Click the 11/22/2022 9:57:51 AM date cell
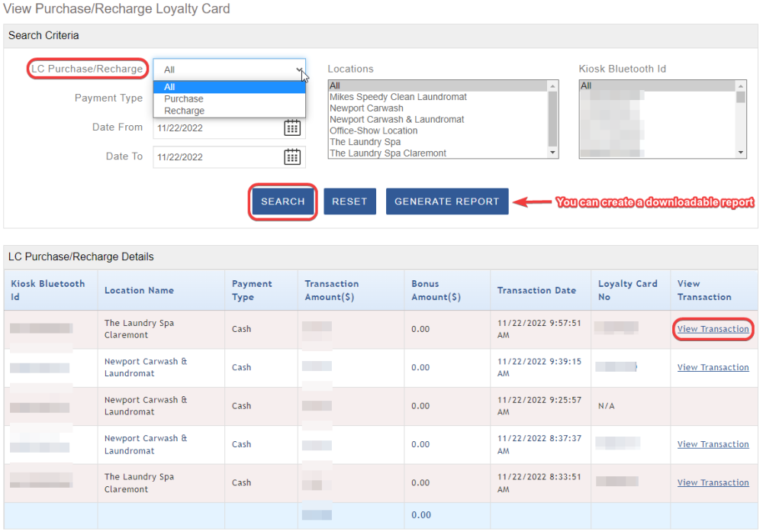The image size is (763, 532). 539,329
